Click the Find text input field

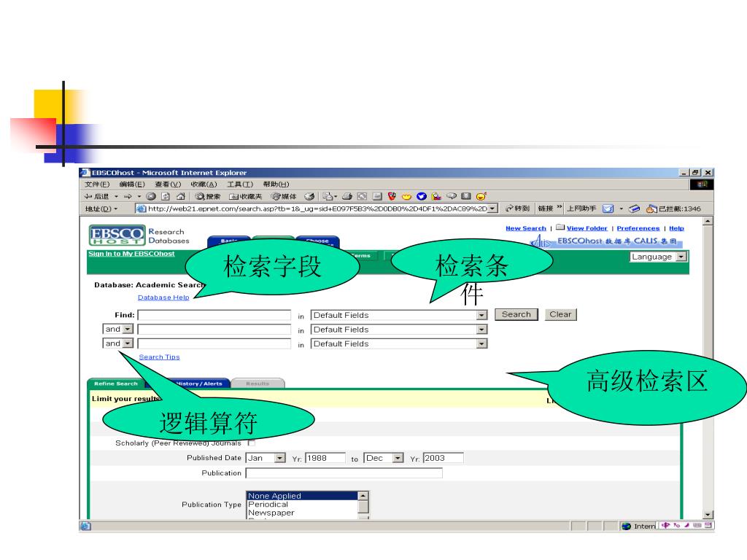pyautogui.click(x=214, y=315)
